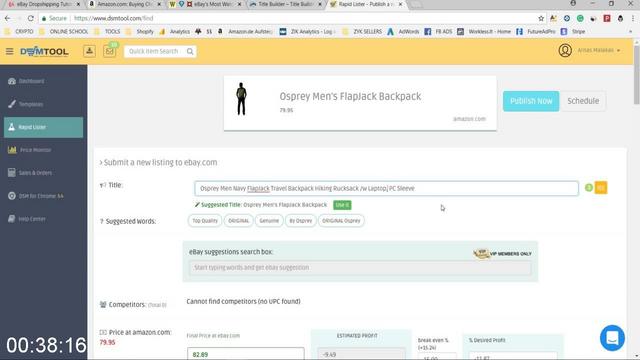Image resolution: width=640 pixels, height=360 pixels.
Task: Switch to the eBay Dropshipping Tutorial tab
Action: click(43, 4)
